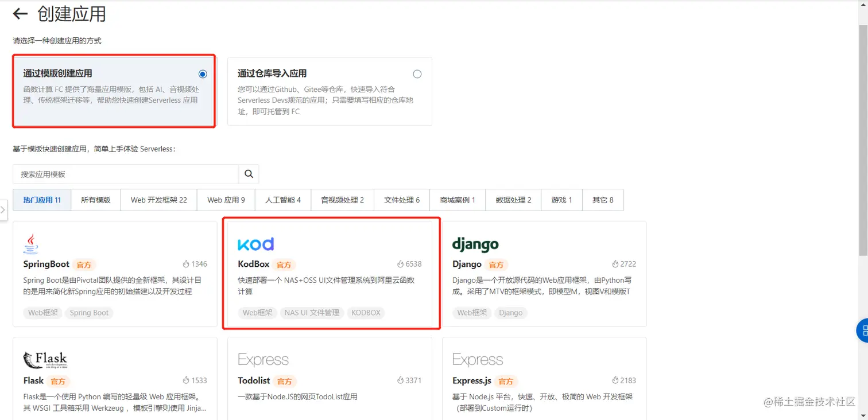Select 通过模版创建应用 radio button
The image size is (868, 420).
[203, 74]
